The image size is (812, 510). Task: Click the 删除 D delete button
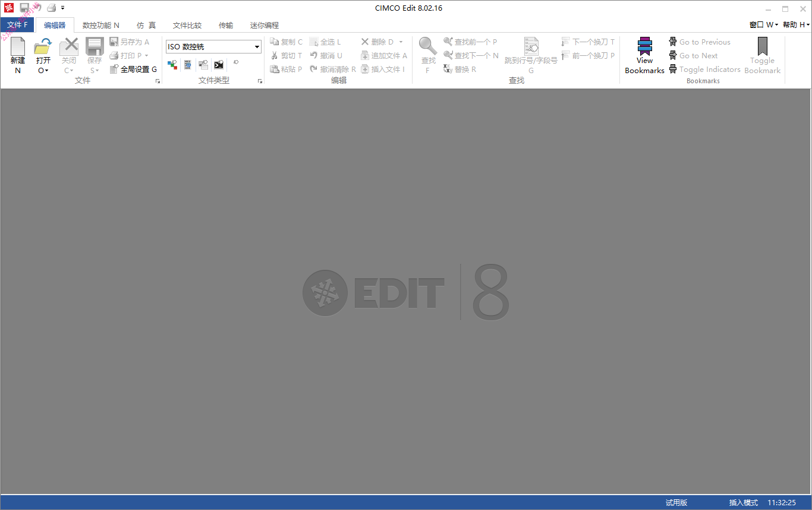[x=377, y=42]
